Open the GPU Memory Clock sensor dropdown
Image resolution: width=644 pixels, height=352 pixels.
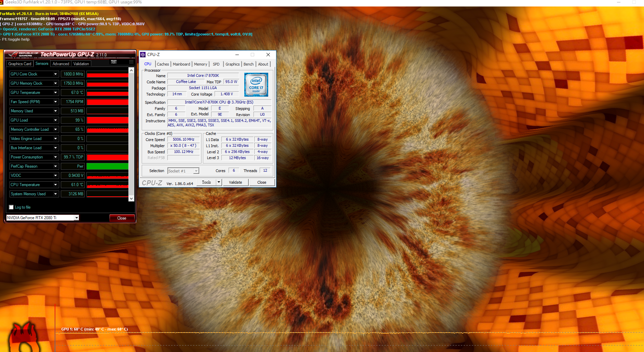click(x=55, y=83)
